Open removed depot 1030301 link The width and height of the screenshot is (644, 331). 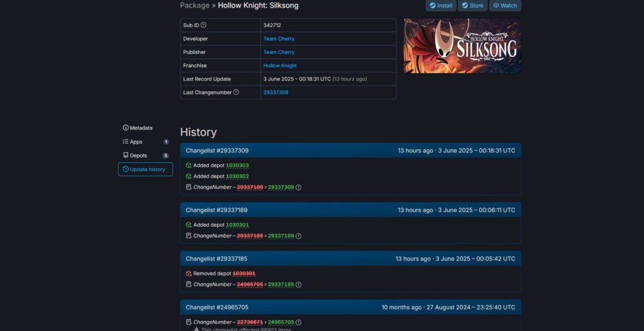[244, 274]
